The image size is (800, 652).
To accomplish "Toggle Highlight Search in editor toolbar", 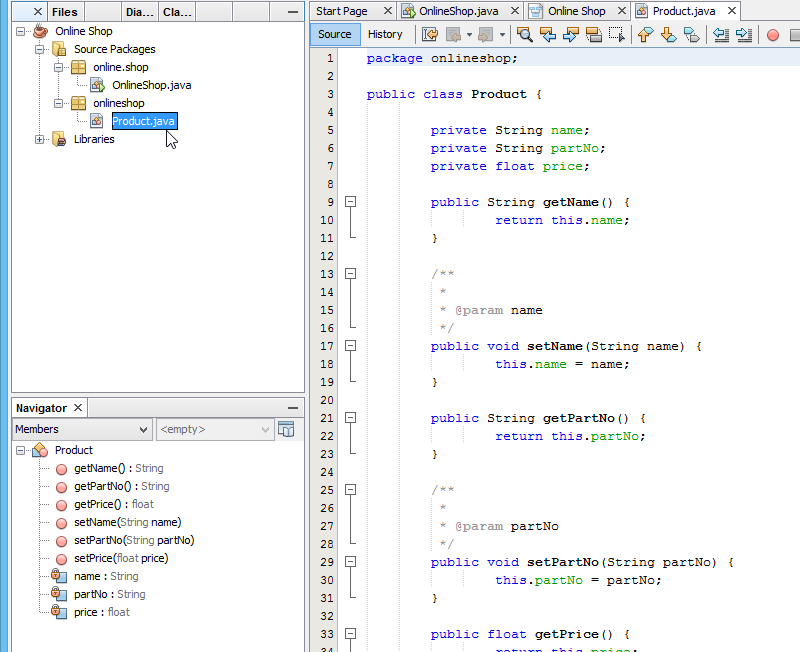I will [x=594, y=35].
